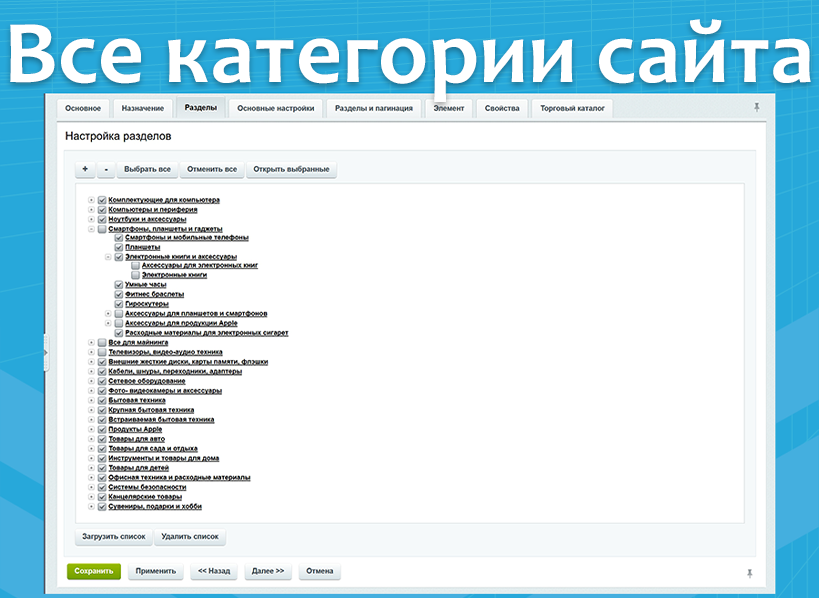The height and width of the screenshot is (598, 819).
Task: Toggle checkbox for Смартфоны и мобильные телефоны
Action: tap(119, 238)
